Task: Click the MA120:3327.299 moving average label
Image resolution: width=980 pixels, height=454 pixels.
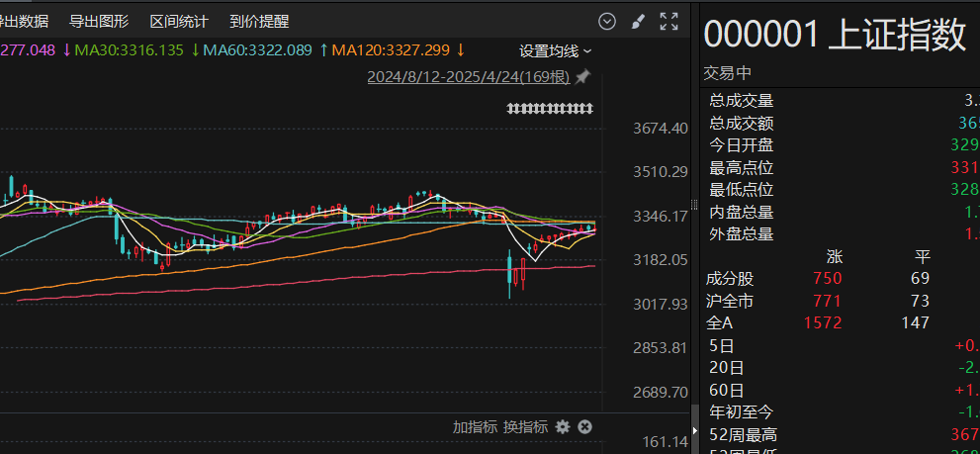Action: coord(391,50)
